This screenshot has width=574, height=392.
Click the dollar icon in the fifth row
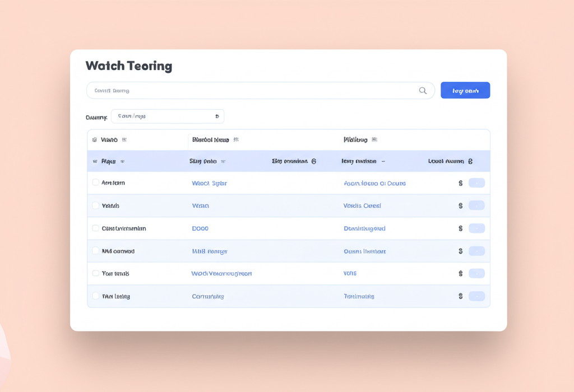tap(461, 273)
